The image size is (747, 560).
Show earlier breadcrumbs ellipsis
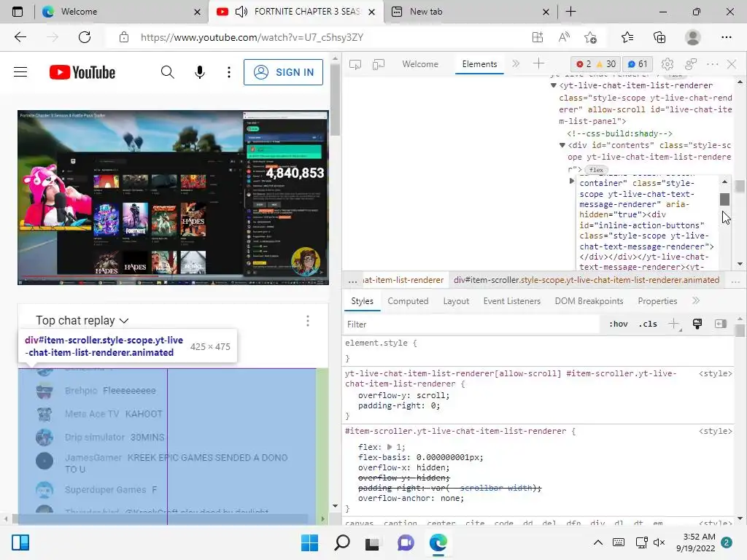click(352, 281)
